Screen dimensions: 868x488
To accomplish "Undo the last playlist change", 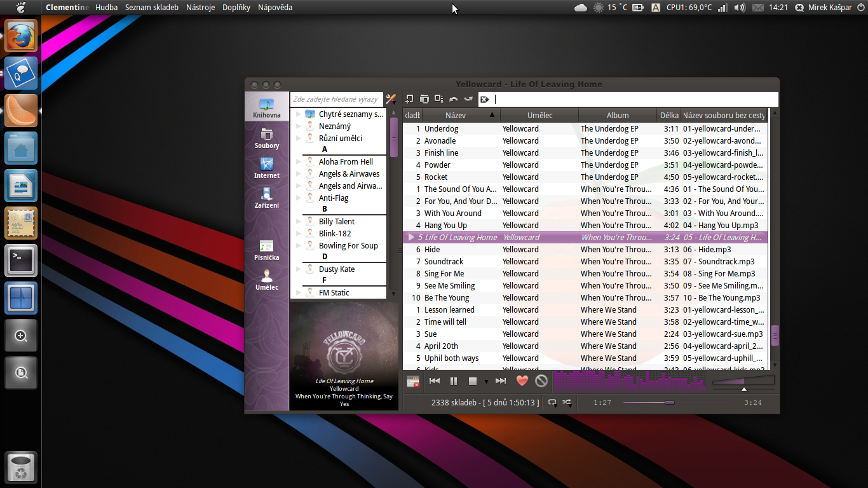I will click(454, 99).
